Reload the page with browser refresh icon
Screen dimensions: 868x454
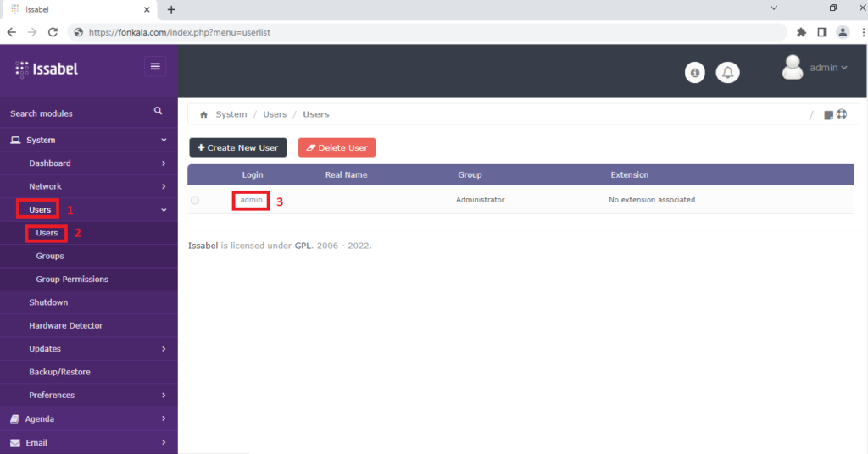tap(53, 32)
